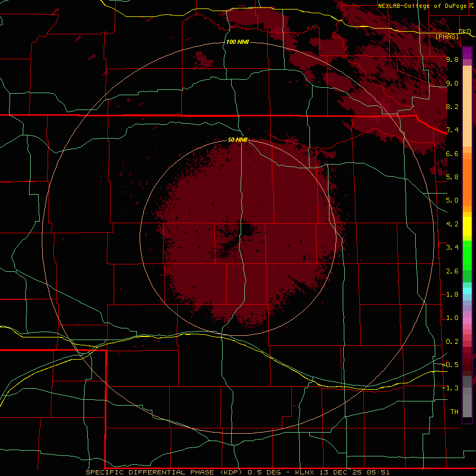Click the 8.2 scale value
This screenshot has height=476, width=476.
(x=452, y=106)
